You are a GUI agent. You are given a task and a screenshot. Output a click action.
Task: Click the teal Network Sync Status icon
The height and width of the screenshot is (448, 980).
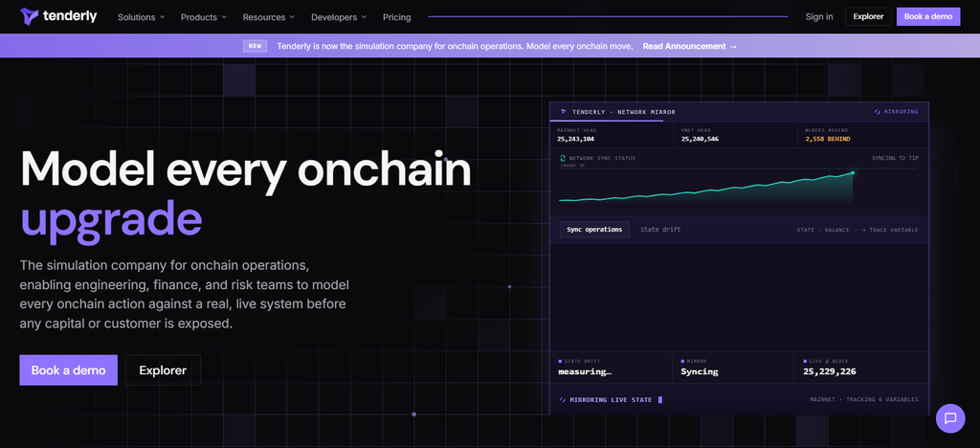click(563, 158)
